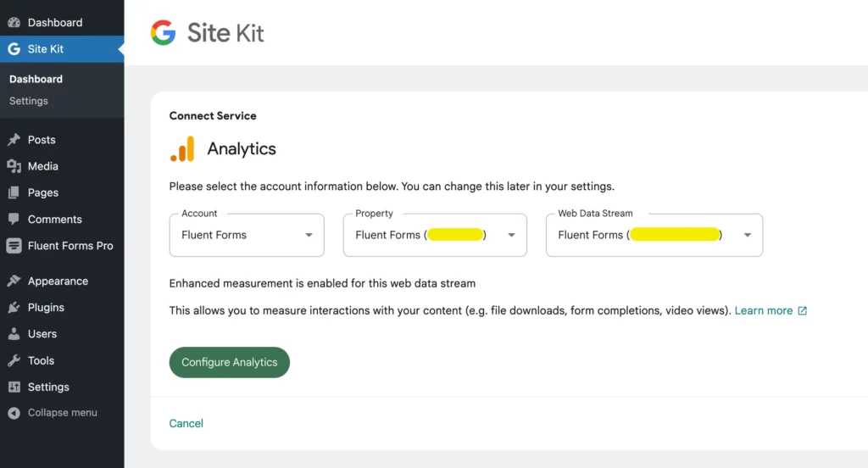Image resolution: width=868 pixels, height=468 pixels.
Task: Open the Web Data Stream dropdown
Action: click(654, 235)
